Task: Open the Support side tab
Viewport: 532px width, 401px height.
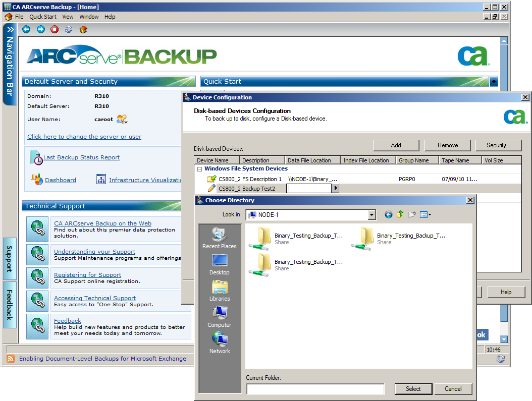Action: coord(10,259)
